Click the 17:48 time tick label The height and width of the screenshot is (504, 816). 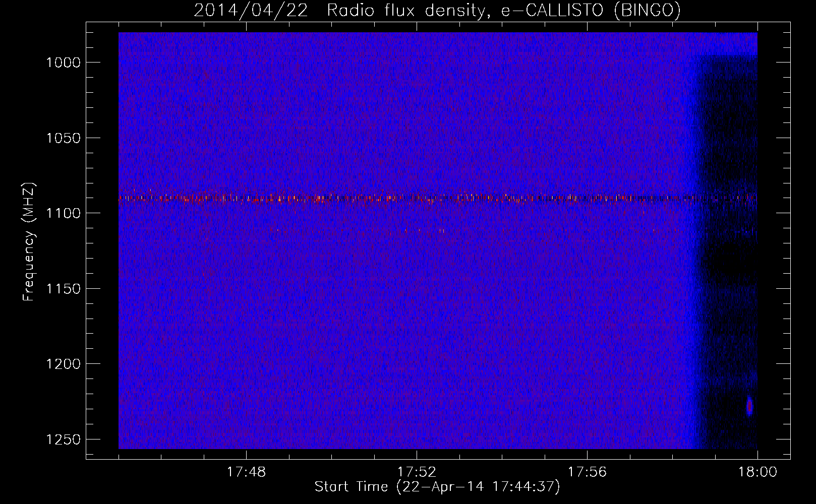tap(246, 472)
